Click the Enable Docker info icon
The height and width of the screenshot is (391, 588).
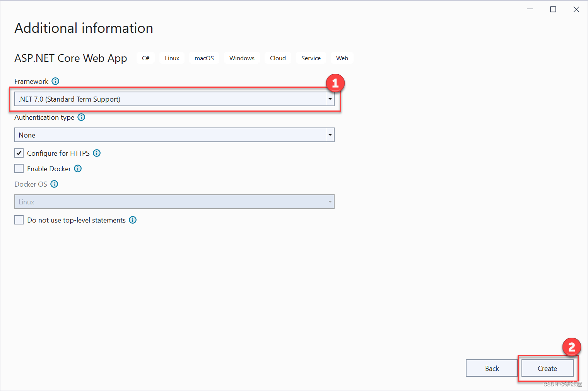pos(77,168)
